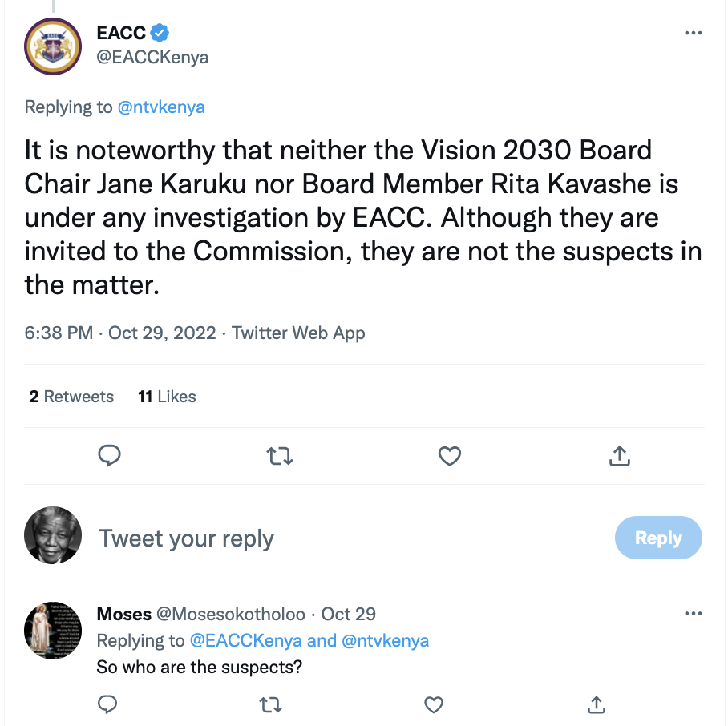Image resolution: width=728 pixels, height=726 pixels.
Task: Share Moses's reply
Action: point(596,704)
